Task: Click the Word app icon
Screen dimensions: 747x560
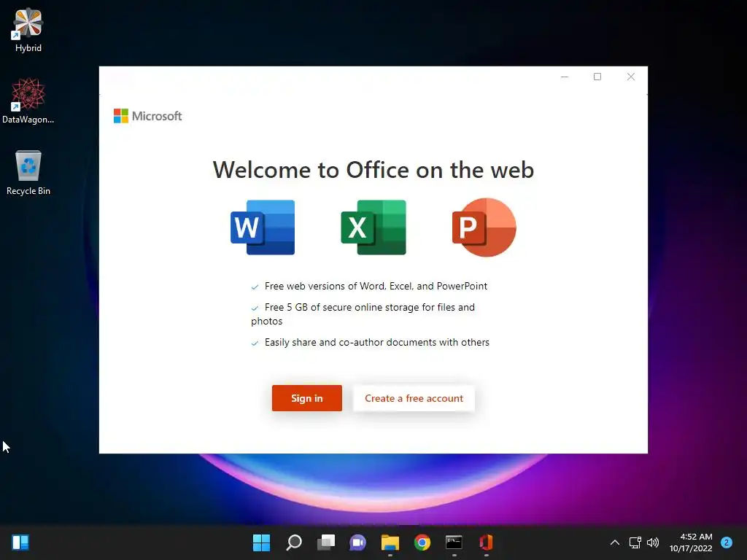Action: pos(263,227)
